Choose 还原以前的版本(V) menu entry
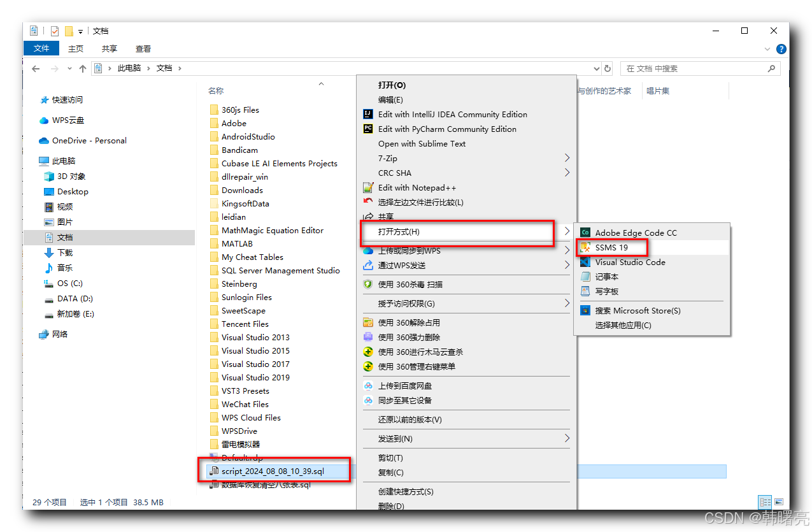 pyautogui.click(x=410, y=419)
